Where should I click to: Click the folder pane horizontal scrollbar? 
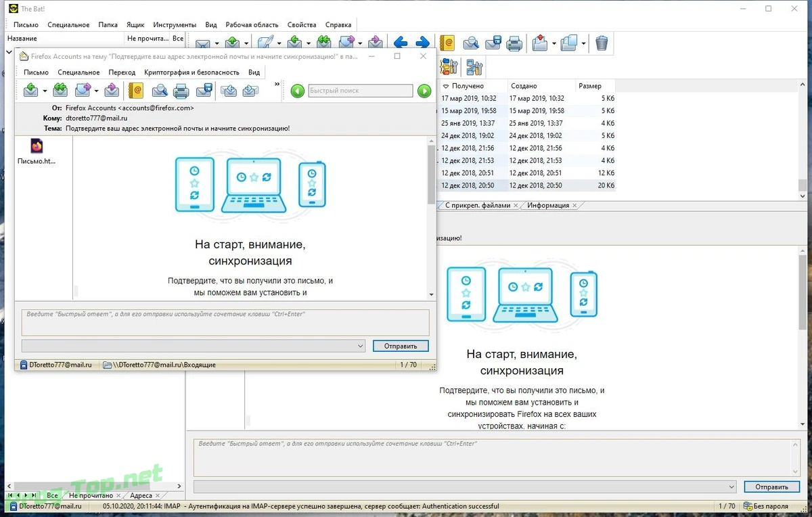click(x=95, y=486)
